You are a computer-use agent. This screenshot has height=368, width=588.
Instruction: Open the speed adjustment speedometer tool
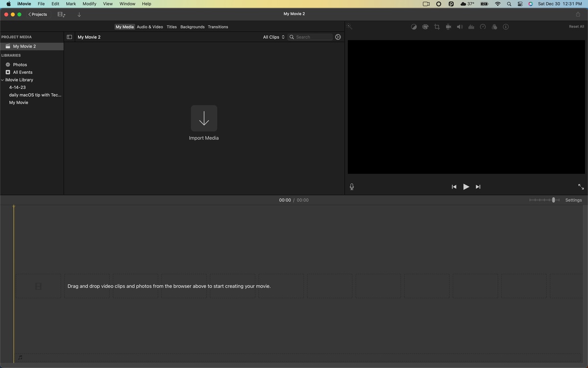click(483, 27)
